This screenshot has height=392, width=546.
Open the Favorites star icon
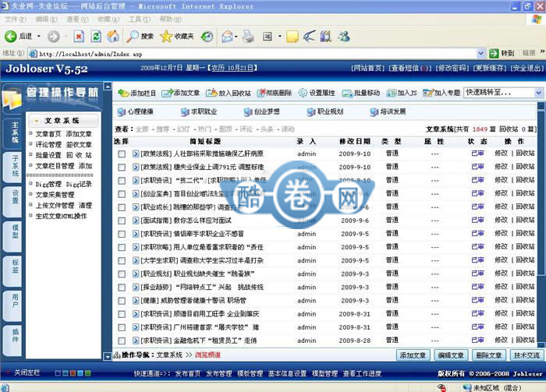pyautogui.click(x=166, y=36)
